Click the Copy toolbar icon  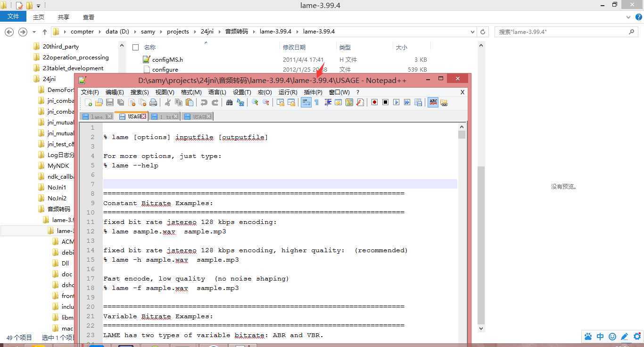click(179, 102)
